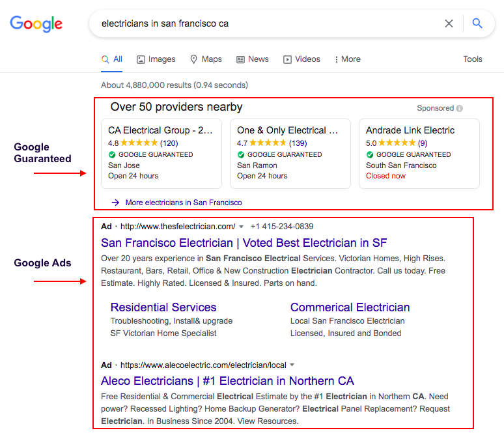Expand the dropdown arrow next to thesfelectrician.com
Image resolution: width=504 pixels, height=437 pixels.
click(241, 227)
